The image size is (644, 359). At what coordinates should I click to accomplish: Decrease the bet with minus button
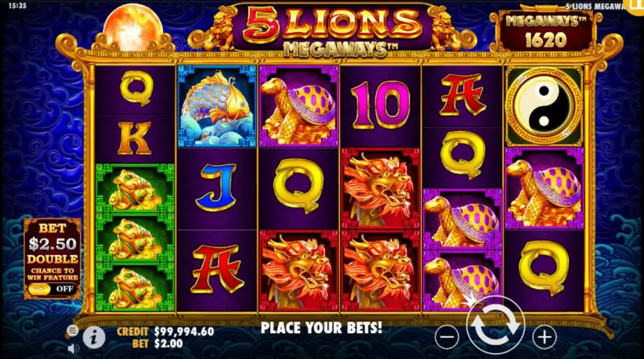pos(447,337)
